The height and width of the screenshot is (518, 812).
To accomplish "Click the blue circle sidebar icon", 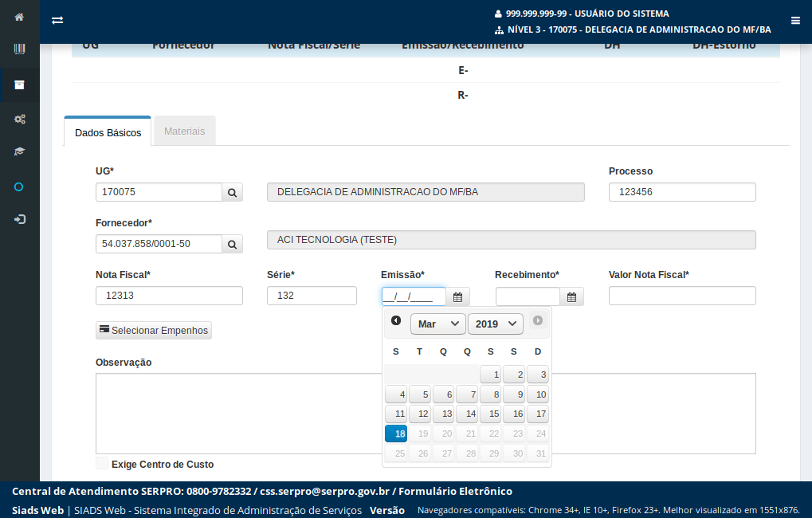I will click(x=18, y=187).
